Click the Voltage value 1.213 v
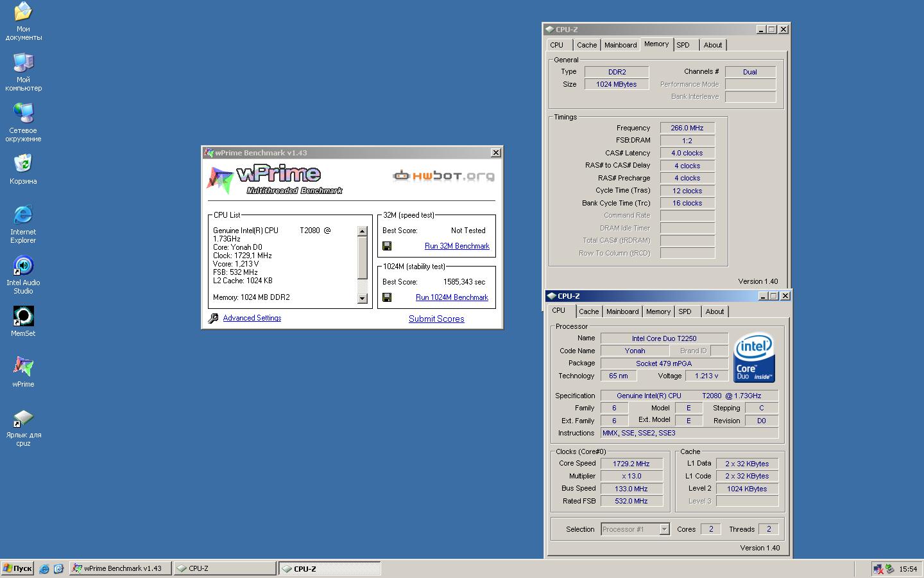The image size is (924, 578). click(706, 376)
